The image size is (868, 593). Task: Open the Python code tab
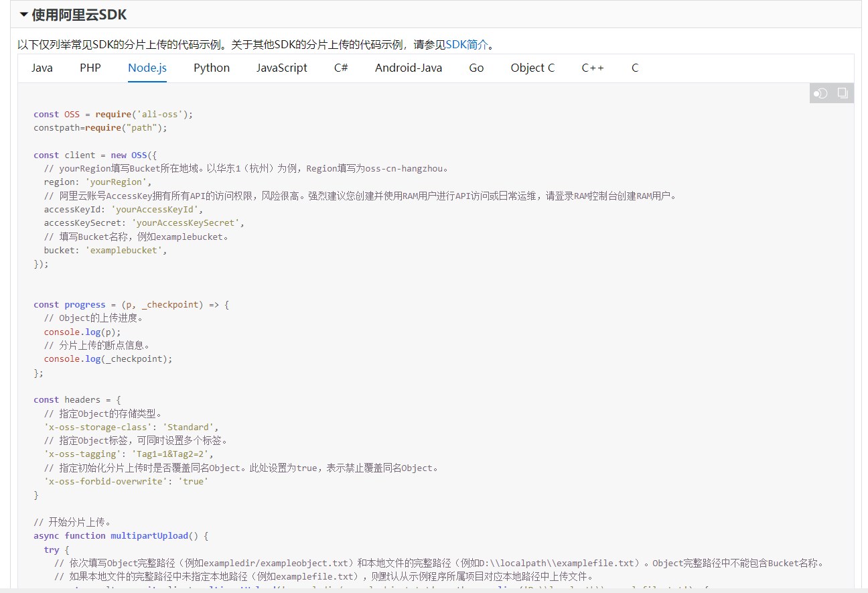tap(212, 68)
